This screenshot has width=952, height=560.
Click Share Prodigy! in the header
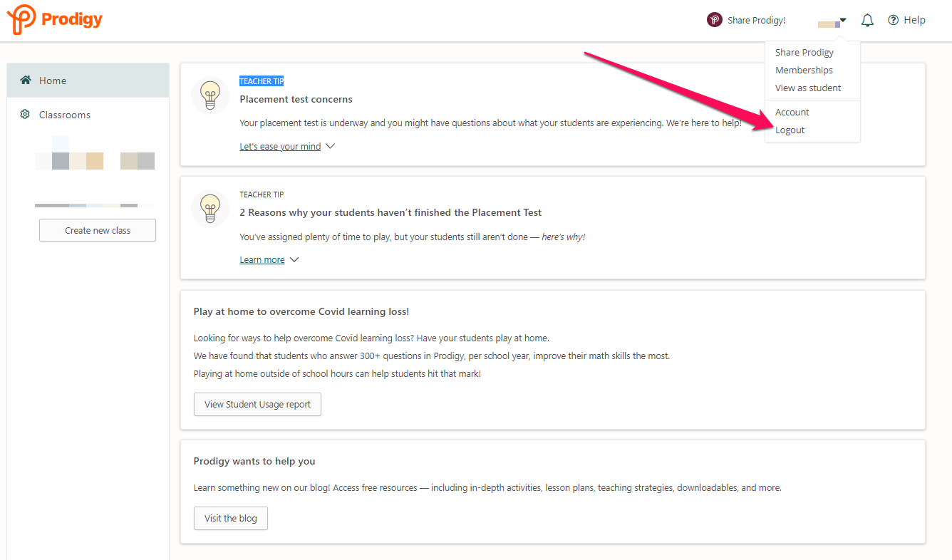click(x=757, y=21)
